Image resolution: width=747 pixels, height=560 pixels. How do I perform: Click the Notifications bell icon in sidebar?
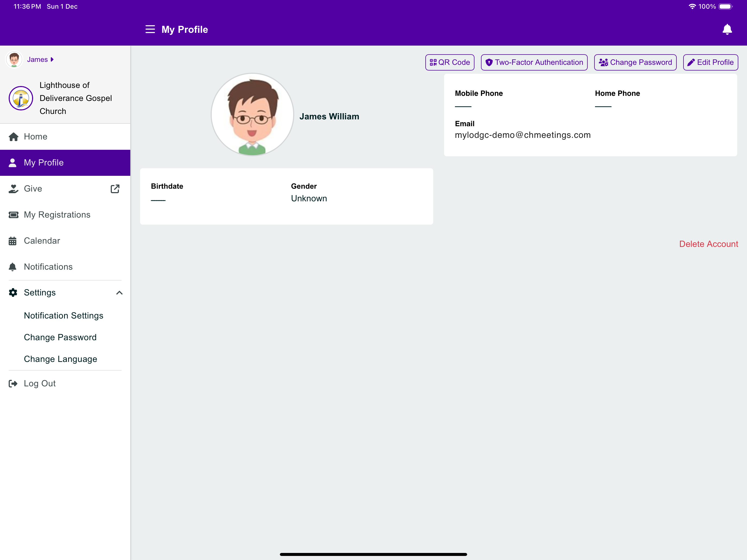[x=12, y=267]
